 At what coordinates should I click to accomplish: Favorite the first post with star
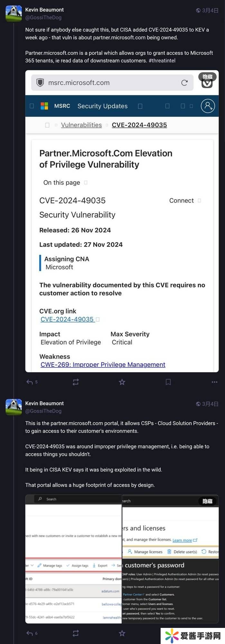click(122, 382)
